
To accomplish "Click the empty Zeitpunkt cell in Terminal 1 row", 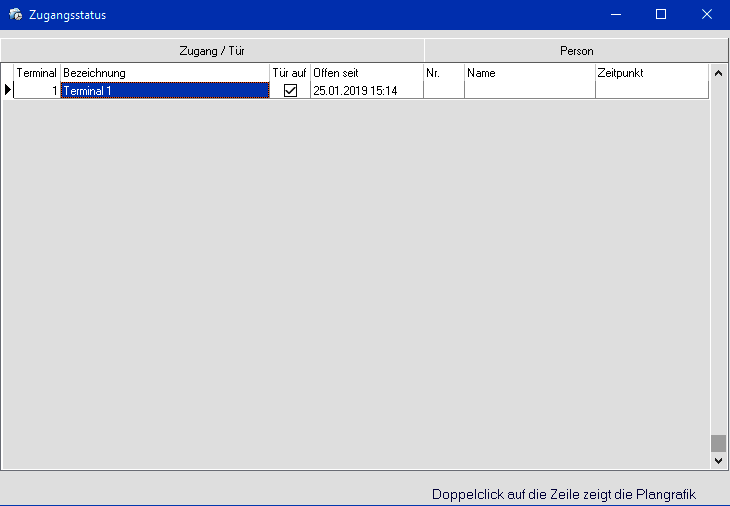I will tap(652, 90).
